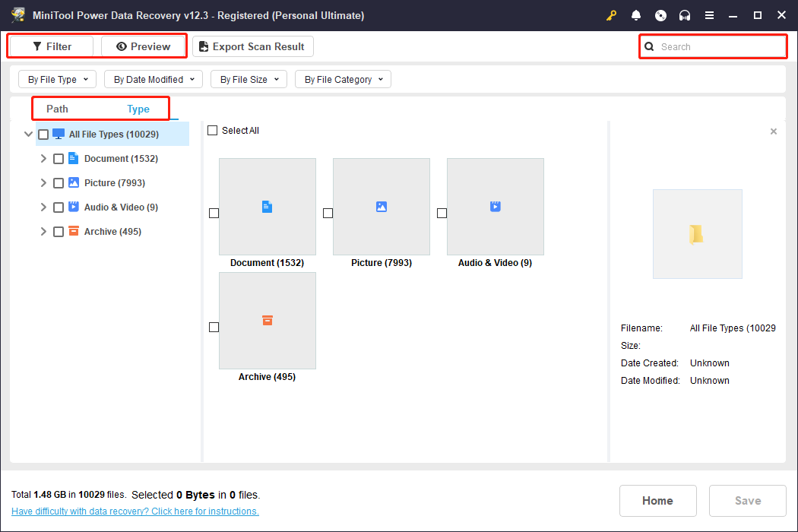Open the By File Type dropdown

coord(57,78)
